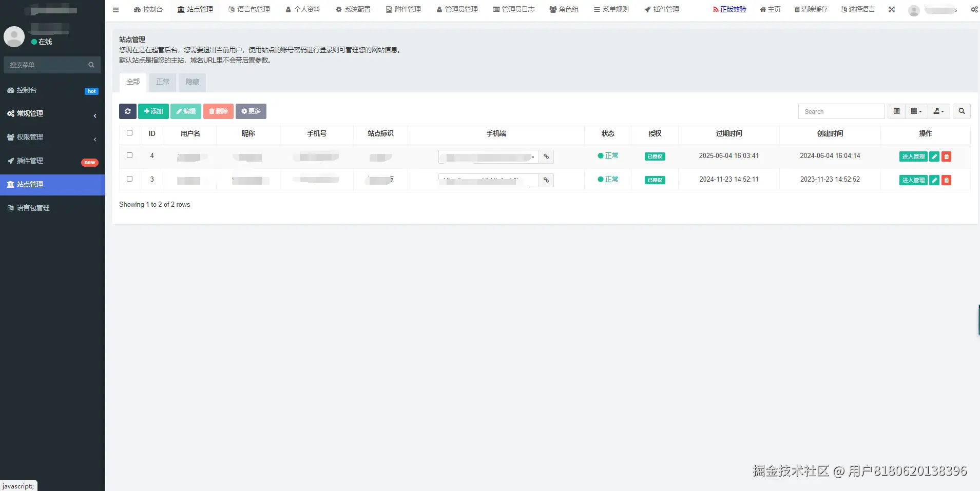Click the magnifier common search button right of toolbar
This screenshot has height=491, width=980.
point(962,111)
